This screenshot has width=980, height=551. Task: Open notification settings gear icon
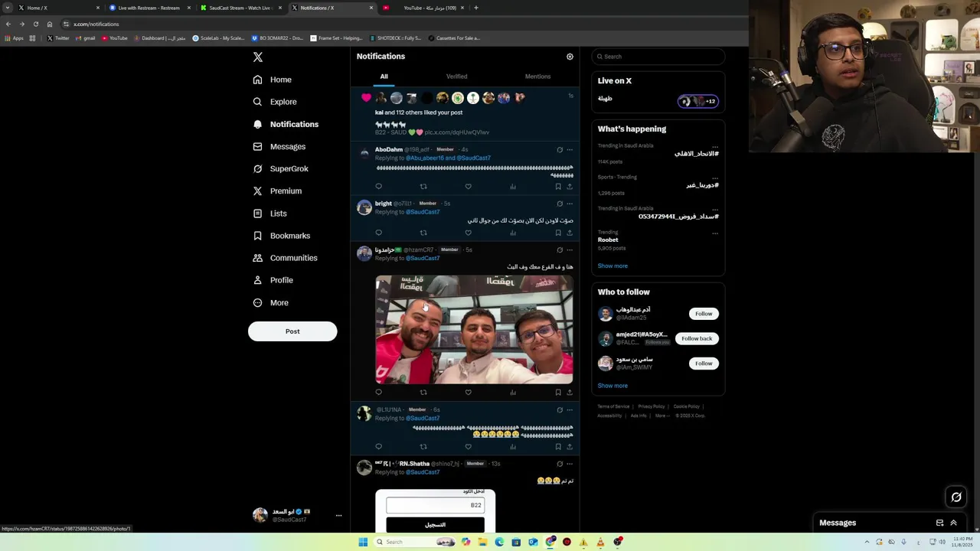(570, 57)
